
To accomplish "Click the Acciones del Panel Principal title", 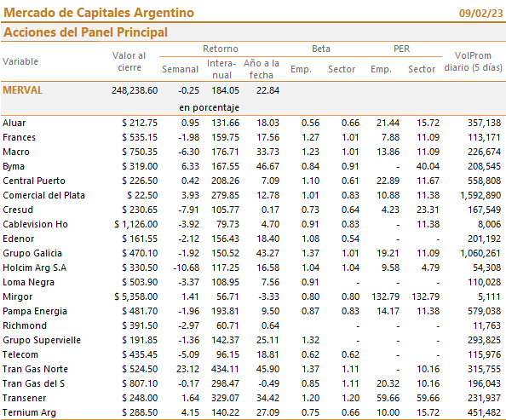I will (85, 32).
